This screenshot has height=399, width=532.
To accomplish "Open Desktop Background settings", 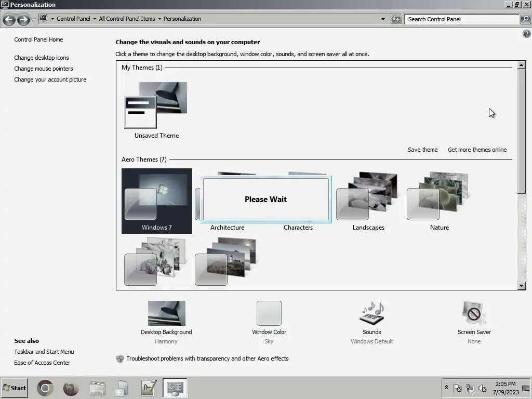I will pos(166,313).
